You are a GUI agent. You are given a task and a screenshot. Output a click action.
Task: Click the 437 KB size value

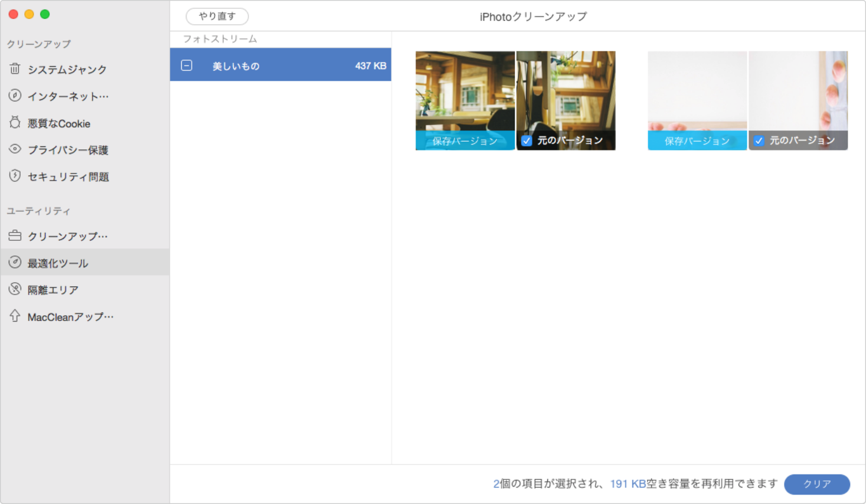371,66
